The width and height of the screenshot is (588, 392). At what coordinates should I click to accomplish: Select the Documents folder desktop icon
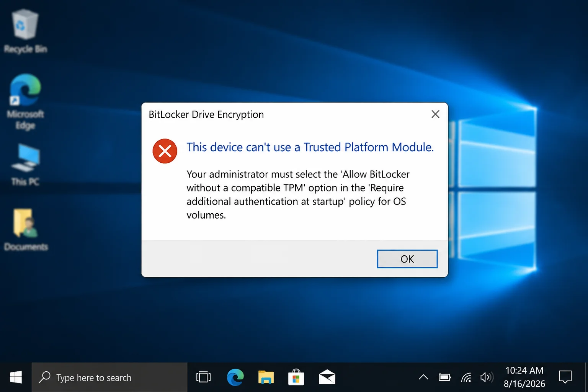click(x=26, y=230)
